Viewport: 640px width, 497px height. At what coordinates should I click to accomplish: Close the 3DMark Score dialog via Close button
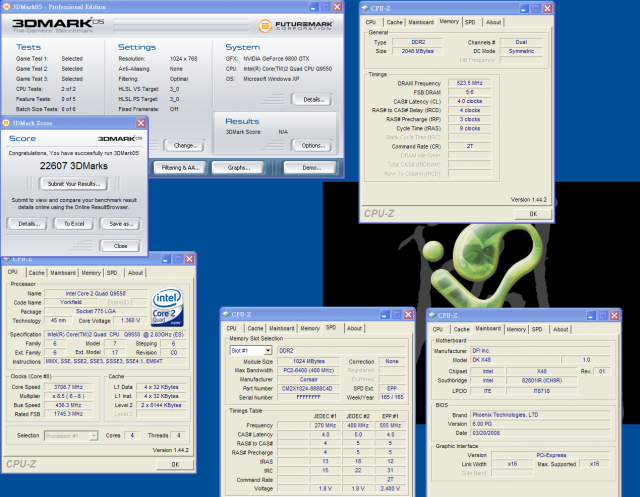[x=120, y=246]
